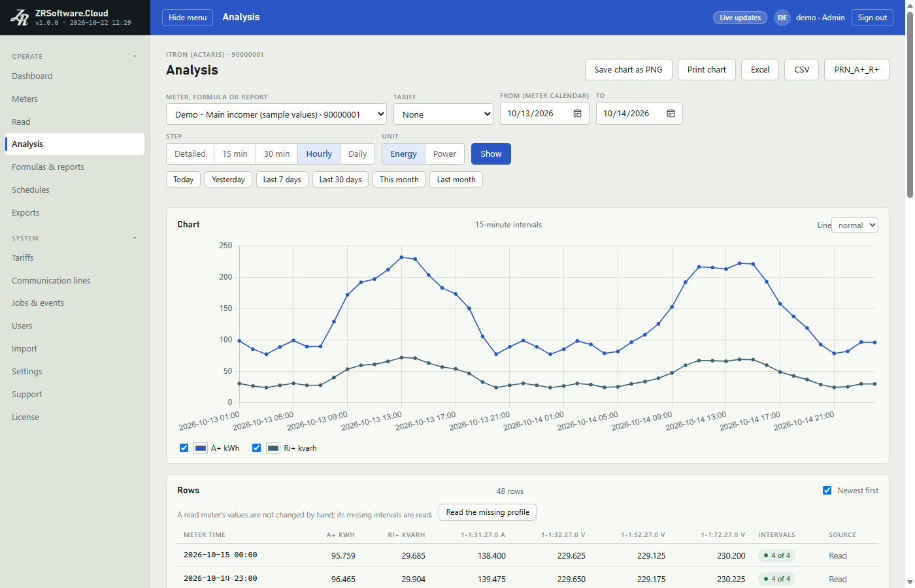915x588 pixels.
Task: Go to Jobs & events
Action: coord(75,303)
